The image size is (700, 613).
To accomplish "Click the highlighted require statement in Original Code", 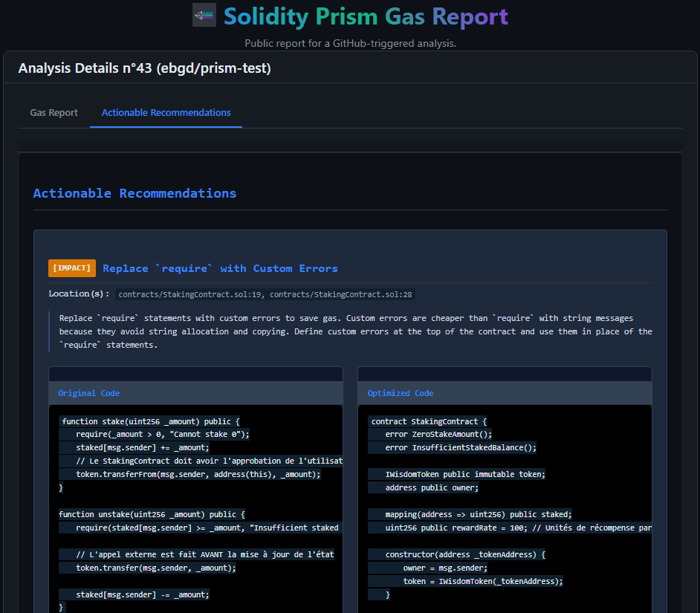I will pos(156,434).
